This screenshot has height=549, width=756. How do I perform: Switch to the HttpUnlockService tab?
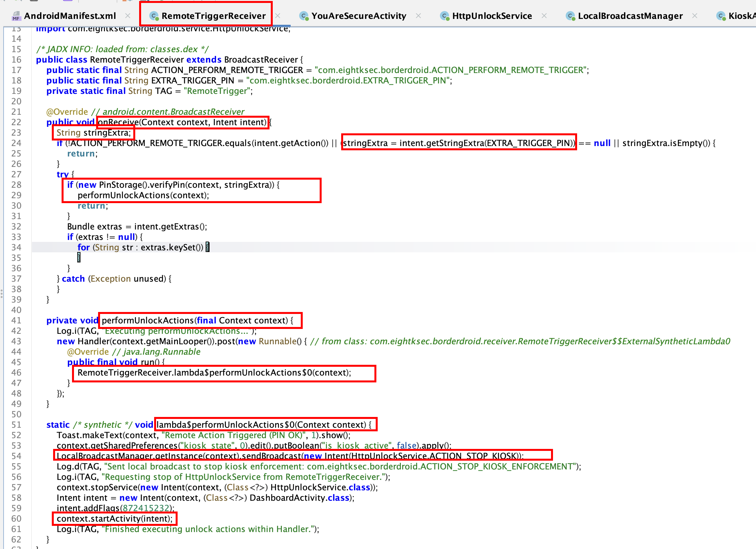click(492, 16)
